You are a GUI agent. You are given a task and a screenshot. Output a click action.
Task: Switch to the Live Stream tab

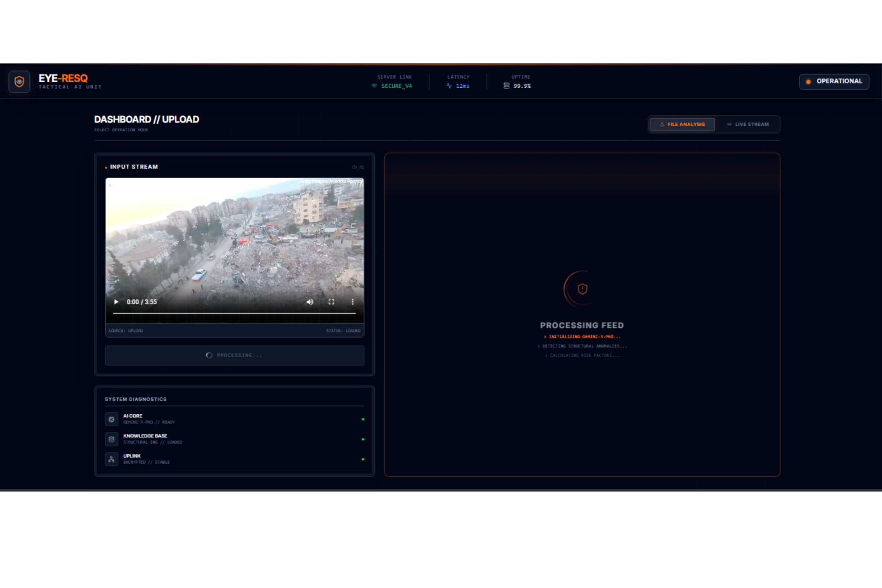pyautogui.click(x=747, y=124)
